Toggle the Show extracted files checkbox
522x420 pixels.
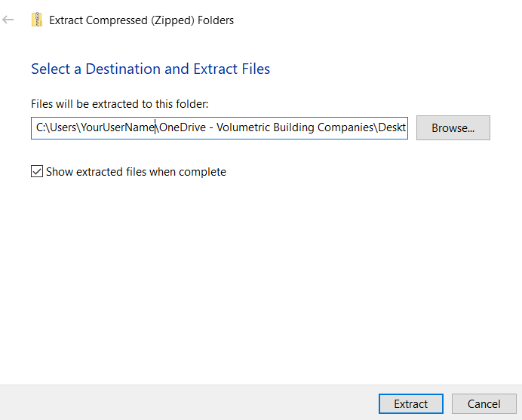(37, 172)
